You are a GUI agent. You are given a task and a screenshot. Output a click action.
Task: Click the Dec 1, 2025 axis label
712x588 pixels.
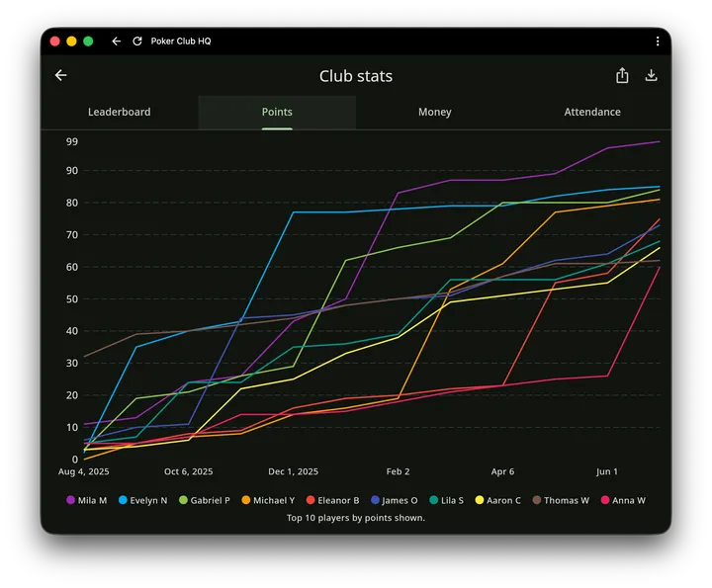coord(294,471)
